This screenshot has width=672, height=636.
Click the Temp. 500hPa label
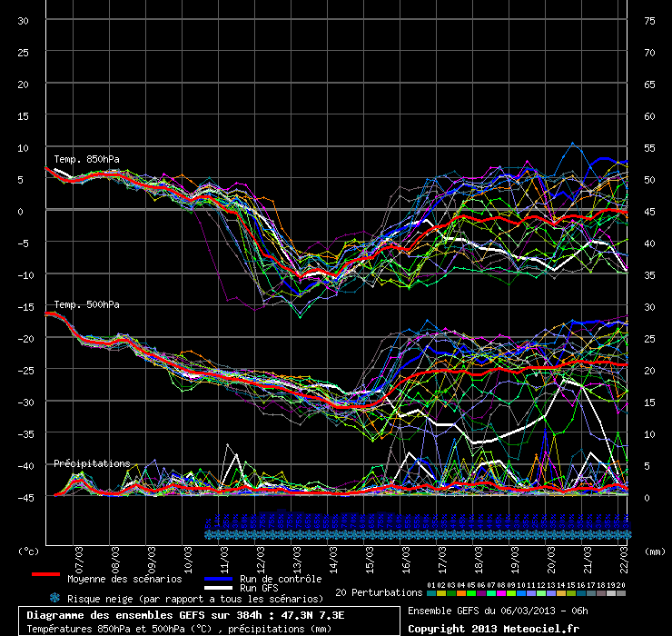[86, 305]
